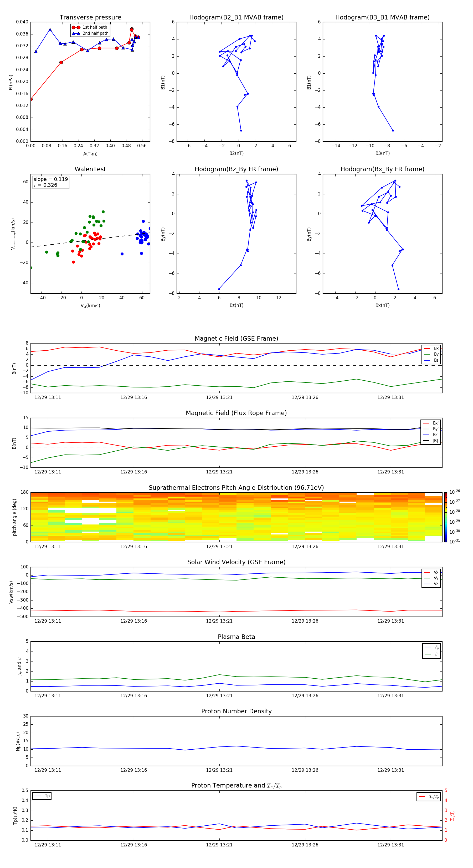Viewport: 473px width, 868px height.
Task: Select 'Vy' in the solar wind legend
Action: click(x=431, y=578)
